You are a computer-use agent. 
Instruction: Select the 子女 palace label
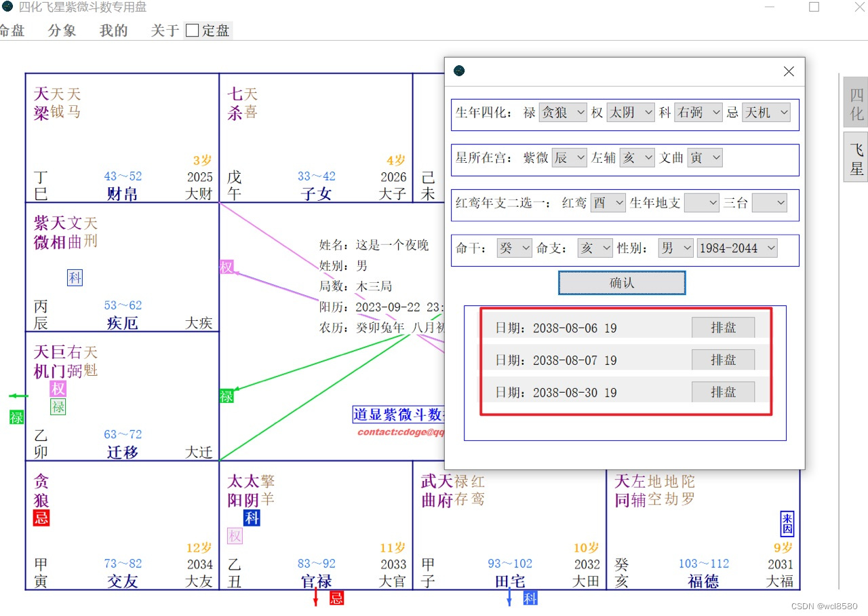(x=316, y=194)
